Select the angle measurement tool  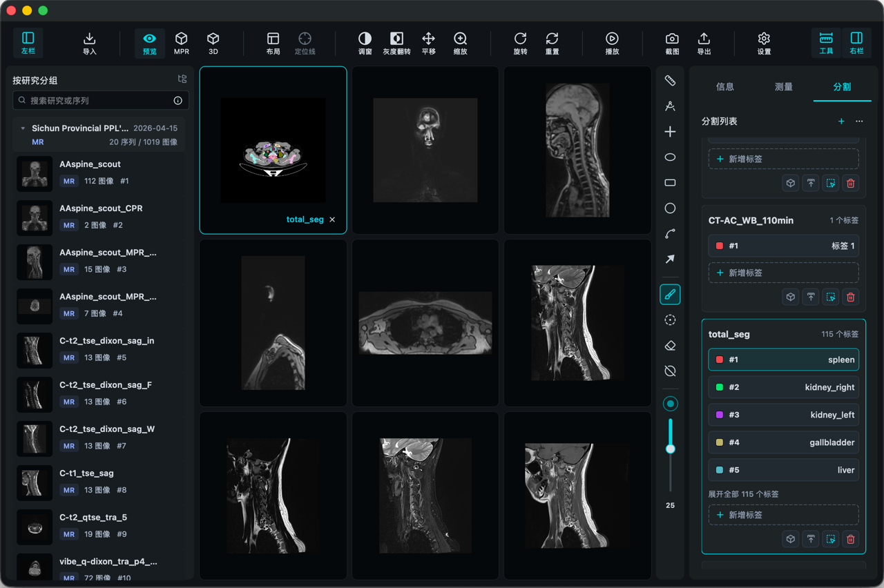[670, 106]
